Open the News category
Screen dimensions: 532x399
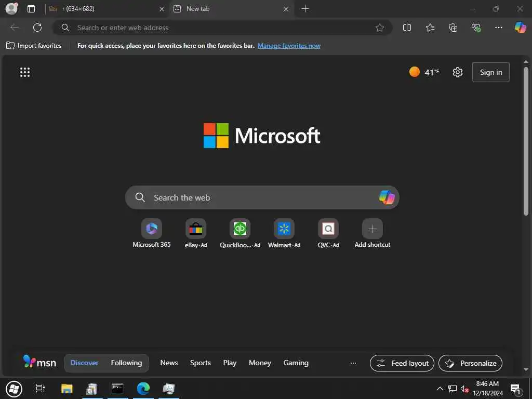169,363
